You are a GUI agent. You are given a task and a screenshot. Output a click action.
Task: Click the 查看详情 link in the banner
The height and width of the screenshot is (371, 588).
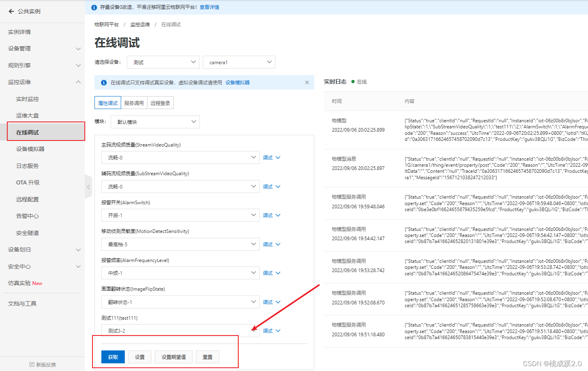(x=210, y=7)
